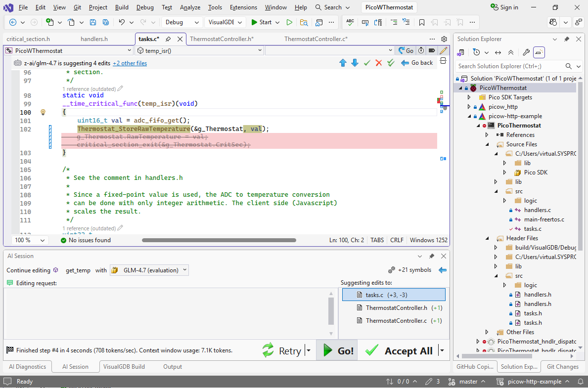Open the '+2 other files' link

pyautogui.click(x=130, y=63)
